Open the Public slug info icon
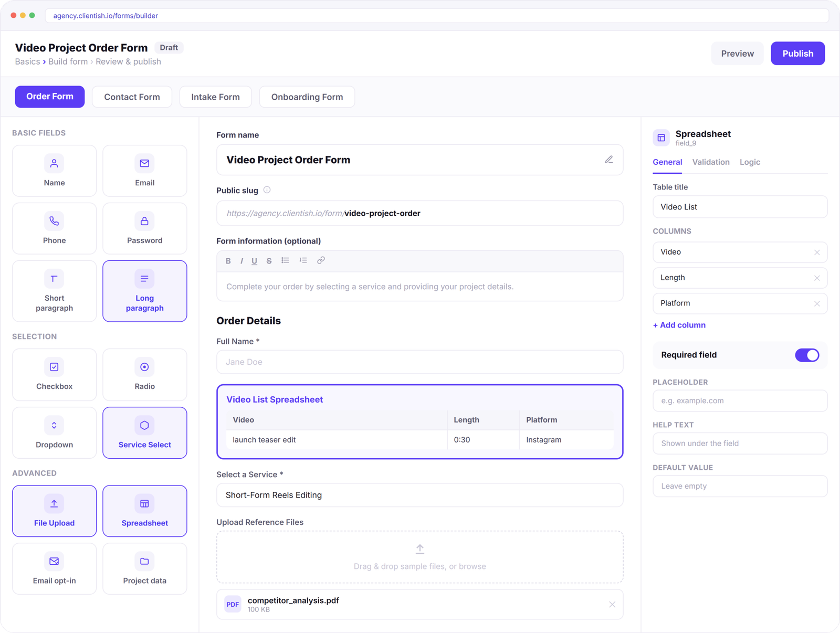840x633 pixels. 267,190
